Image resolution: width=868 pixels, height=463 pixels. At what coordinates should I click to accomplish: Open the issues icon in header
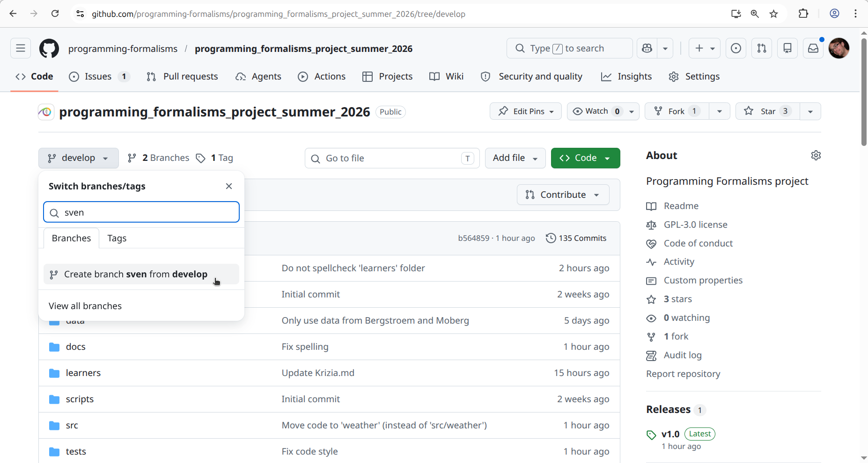(736, 48)
